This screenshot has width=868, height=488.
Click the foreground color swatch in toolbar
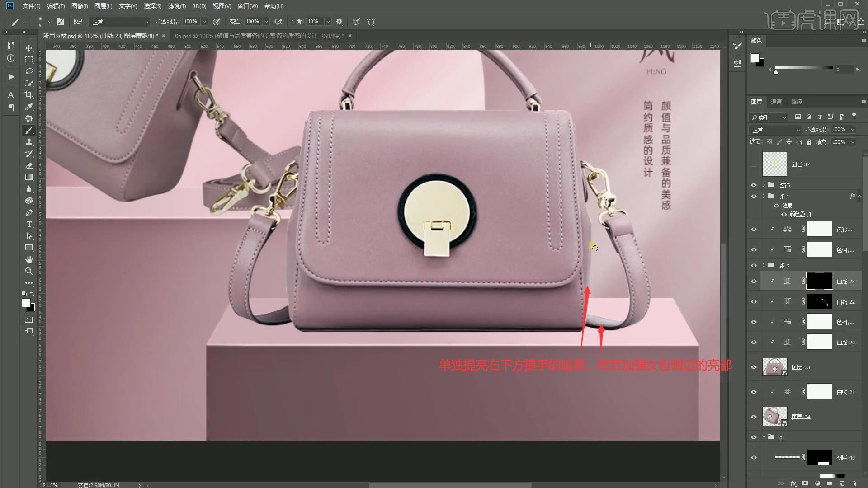coord(26,303)
